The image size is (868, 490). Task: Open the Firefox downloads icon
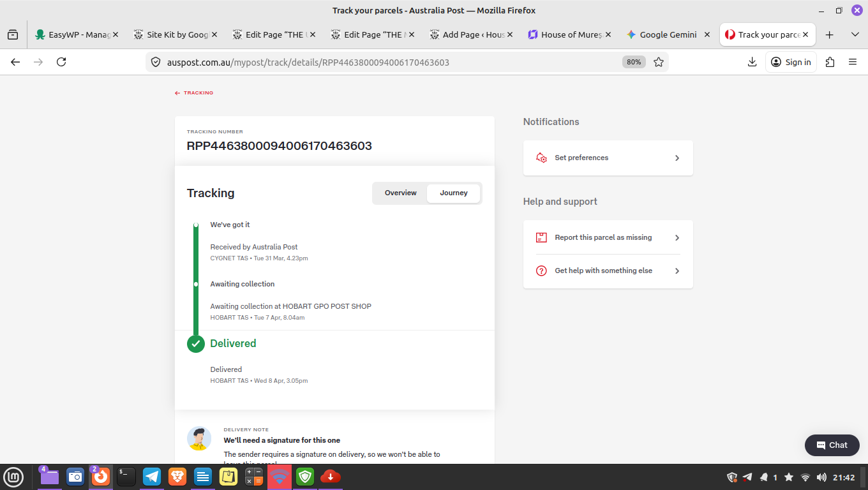(x=752, y=62)
